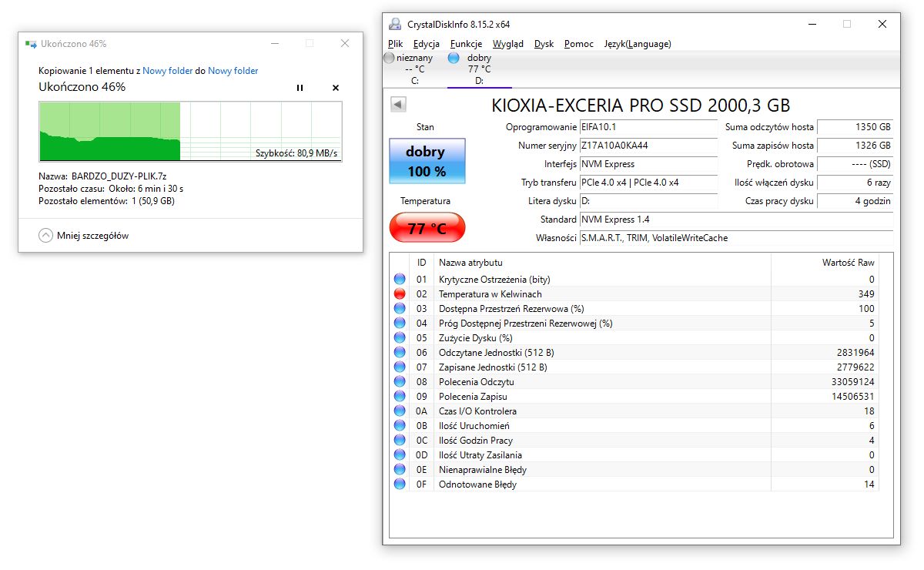
Task: Click status icon for Dostępna Przestrzeń Rezerwowa
Action: click(400, 309)
